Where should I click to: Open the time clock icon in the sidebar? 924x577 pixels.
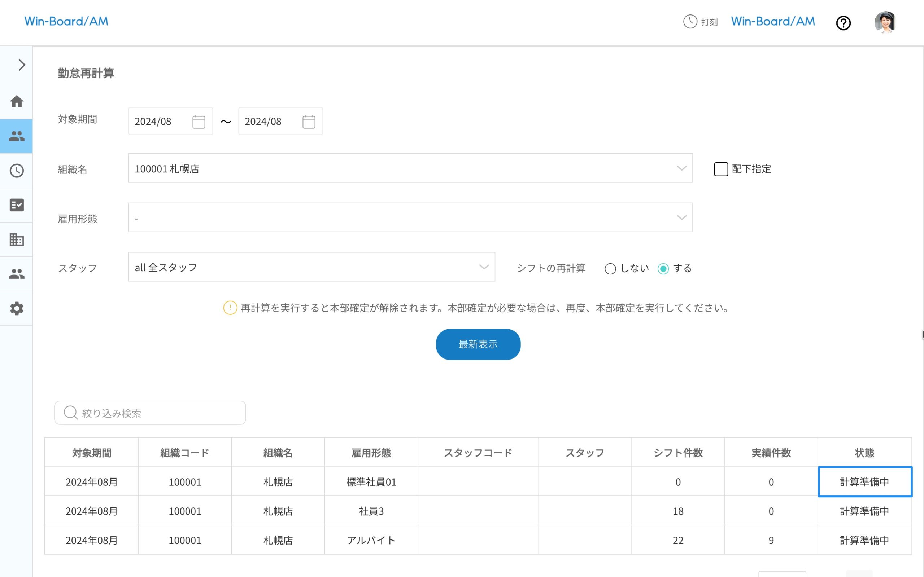[x=17, y=171]
